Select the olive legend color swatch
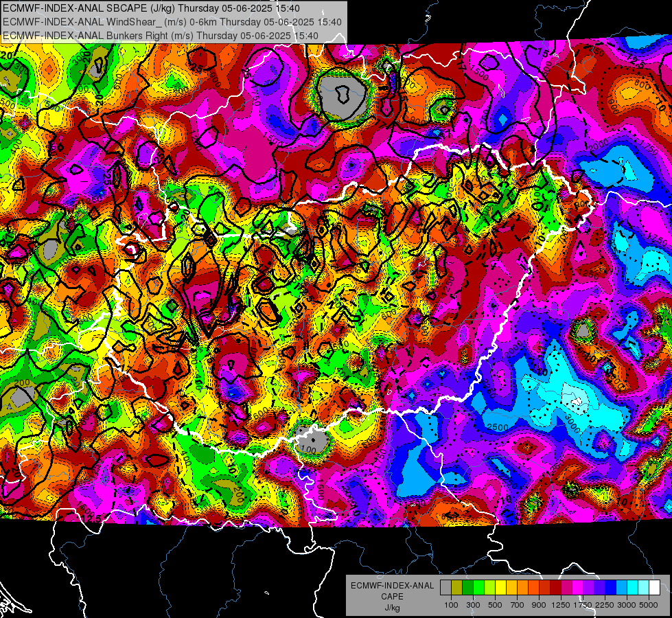The width and height of the screenshot is (672, 618). coord(457,588)
